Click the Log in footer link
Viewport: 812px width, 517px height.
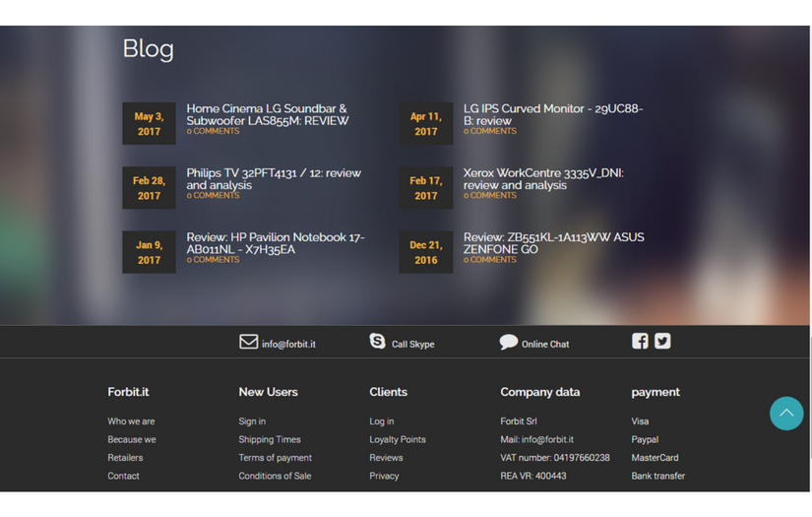point(382,421)
